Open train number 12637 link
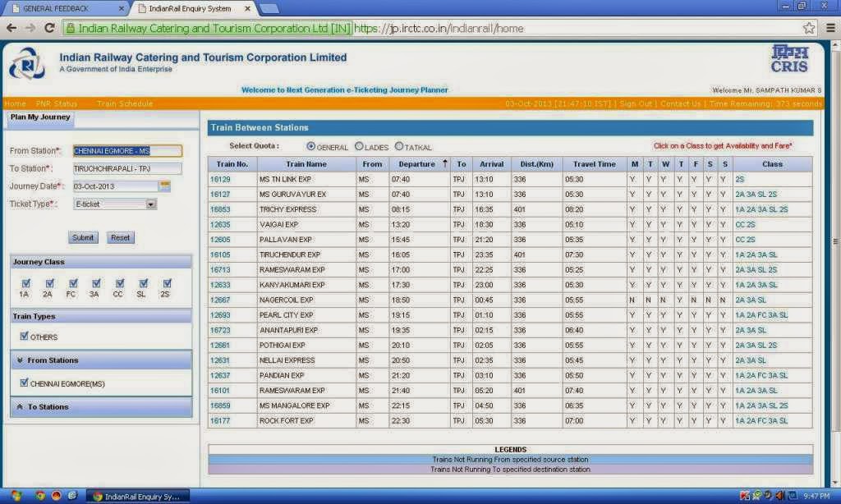 tap(220, 375)
